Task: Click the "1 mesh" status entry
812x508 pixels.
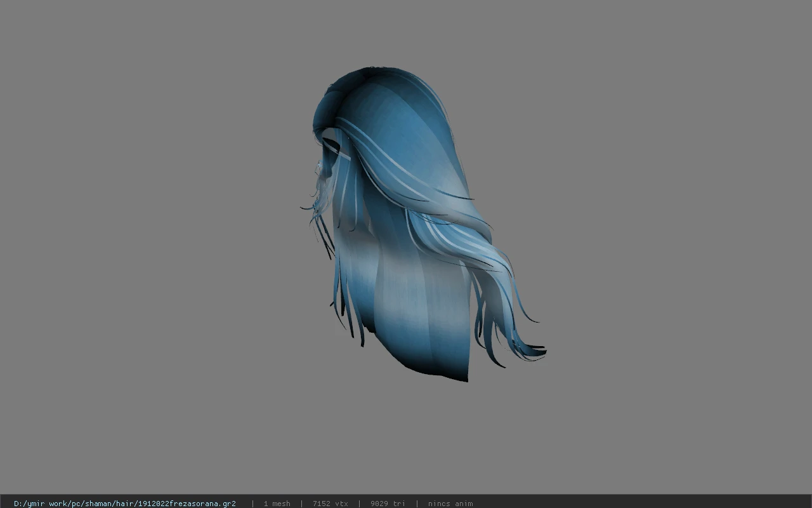Action: (277, 504)
